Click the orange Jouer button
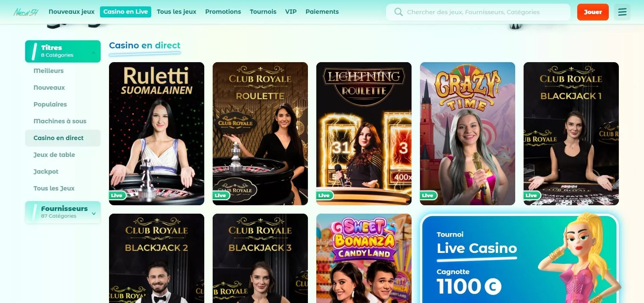The height and width of the screenshot is (303, 644). 593,12
